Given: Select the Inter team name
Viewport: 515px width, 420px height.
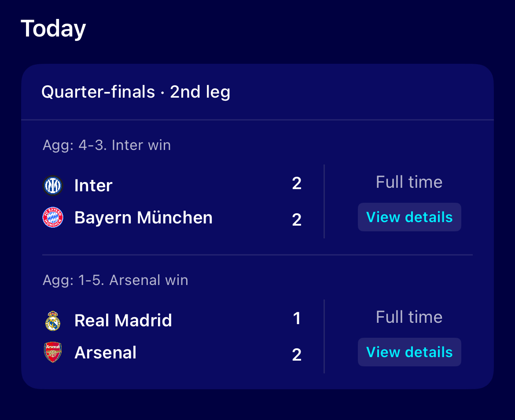Looking at the screenshot, I should pos(93,186).
